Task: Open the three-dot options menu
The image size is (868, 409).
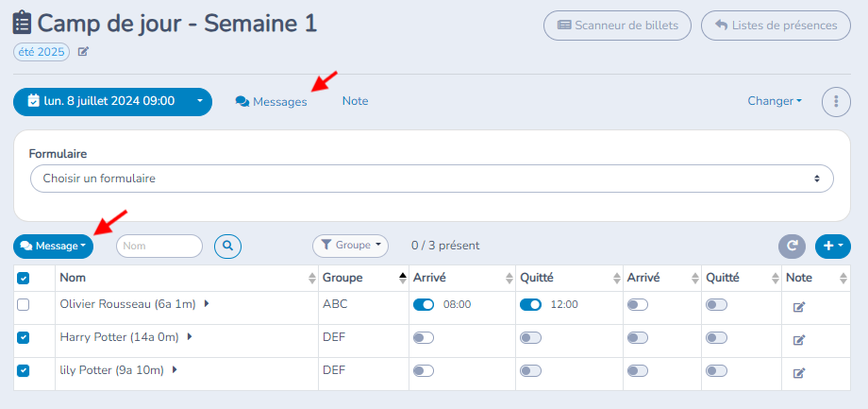Action: (836, 101)
